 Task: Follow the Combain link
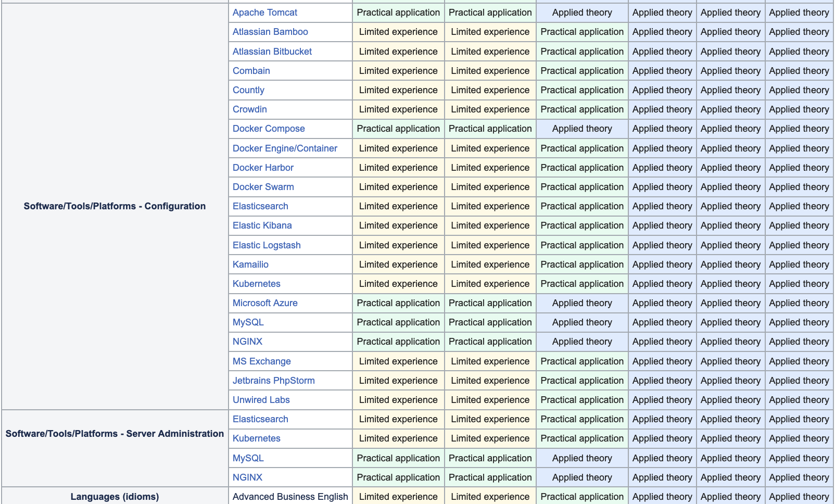tap(251, 71)
